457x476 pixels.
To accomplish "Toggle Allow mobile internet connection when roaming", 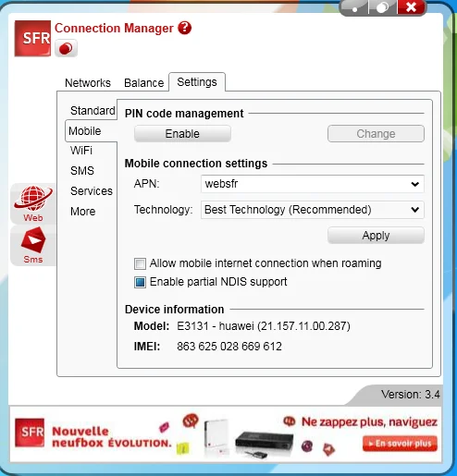I will click(x=140, y=263).
